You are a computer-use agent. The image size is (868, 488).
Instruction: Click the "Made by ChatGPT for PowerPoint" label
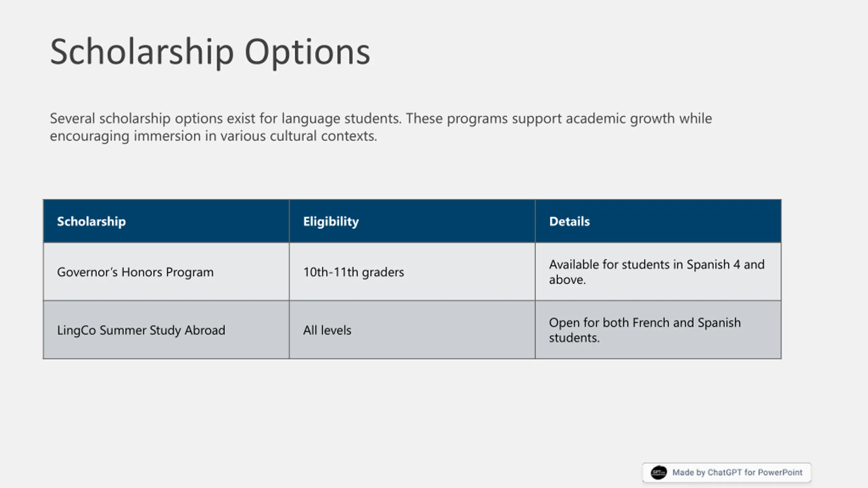coord(737,472)
